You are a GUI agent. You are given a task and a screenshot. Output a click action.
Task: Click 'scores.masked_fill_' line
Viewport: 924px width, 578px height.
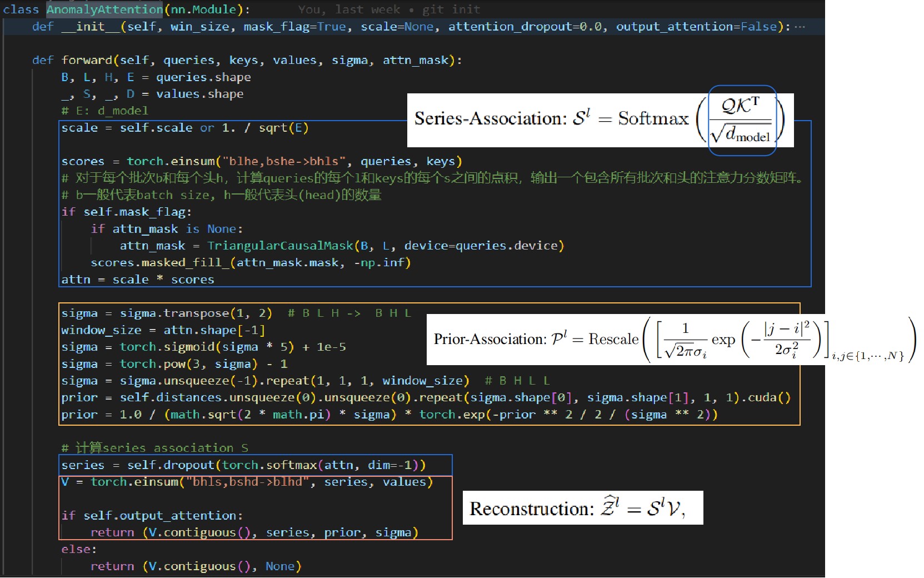(251, 262)
